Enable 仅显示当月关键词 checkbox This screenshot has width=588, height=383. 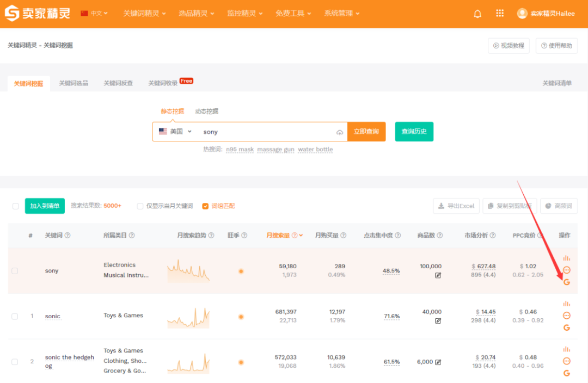tap(140, 206)
